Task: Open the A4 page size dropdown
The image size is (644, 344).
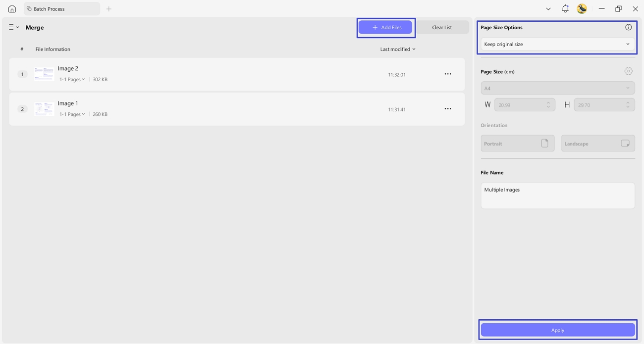Action: tap(558, 88)
